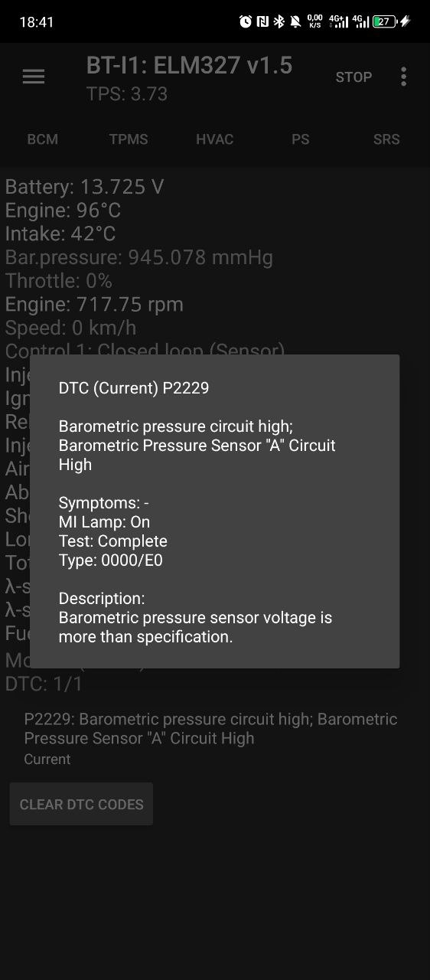This screenshot has height=980, width=430.
Task: Open the three-dot overflow menu
Action: pyautogui.click(x=403, y=77)
